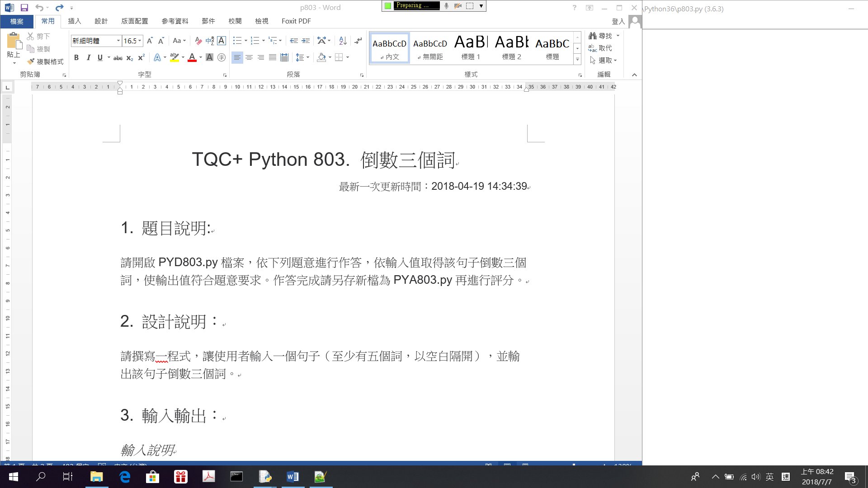Open the numbering list dropdown arrow
Screen dimensions: 868x488
[264, 41]
